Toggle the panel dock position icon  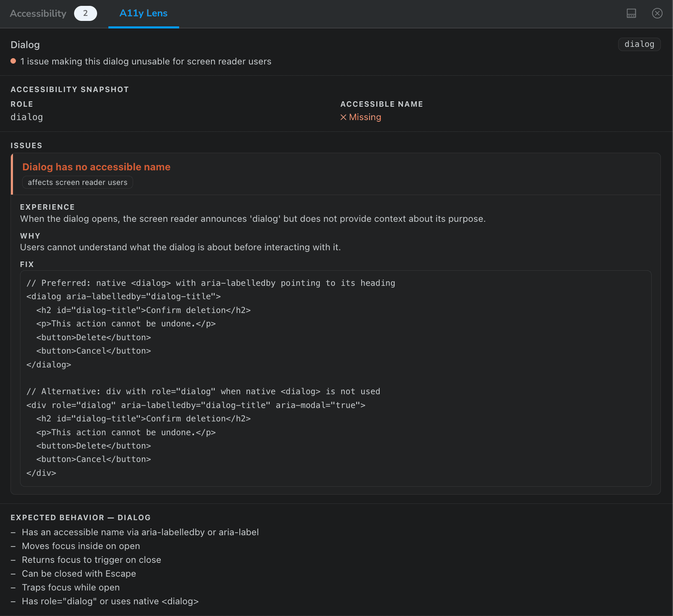[631, 13]
